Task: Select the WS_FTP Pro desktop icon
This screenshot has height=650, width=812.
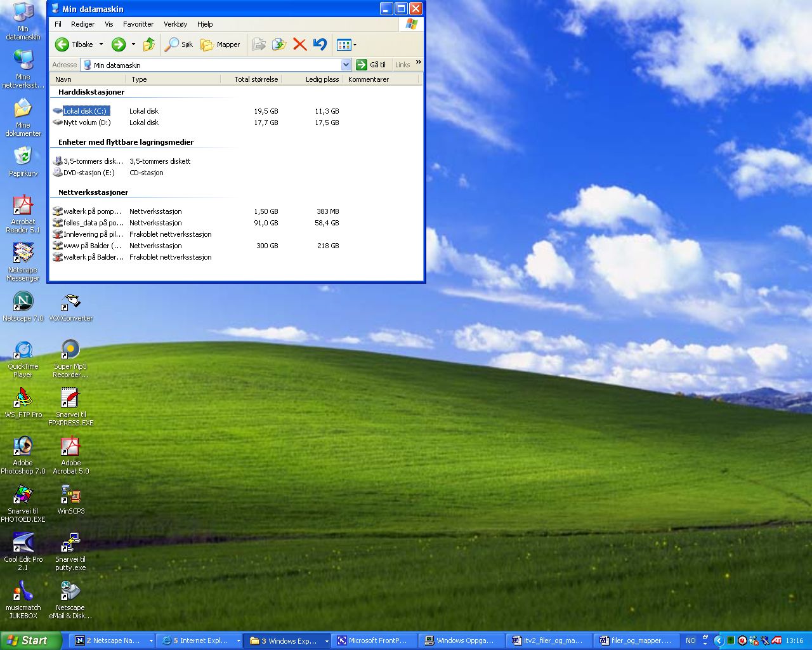Action: (x=23, y=403)
